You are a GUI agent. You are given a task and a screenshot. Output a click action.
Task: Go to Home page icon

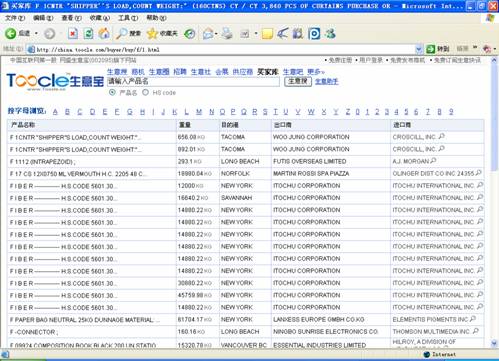pos(104,33)
